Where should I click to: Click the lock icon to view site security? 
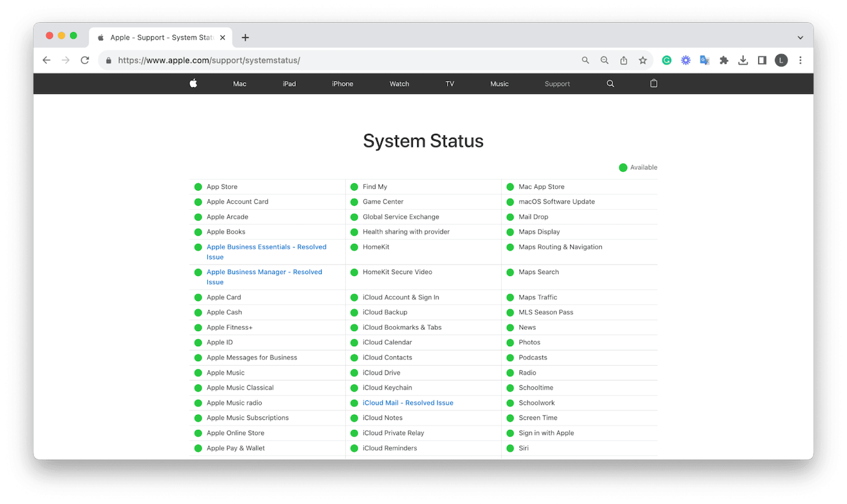pyautogui.click(x=108, y=60)
